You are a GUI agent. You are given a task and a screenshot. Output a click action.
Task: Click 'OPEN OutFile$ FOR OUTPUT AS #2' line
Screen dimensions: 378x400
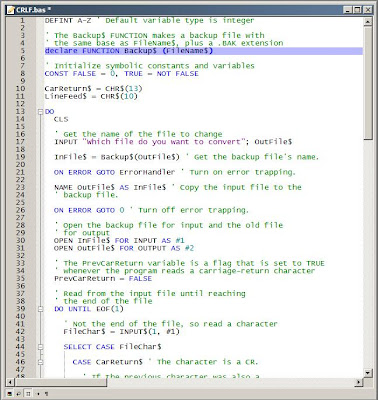(124, 248)
